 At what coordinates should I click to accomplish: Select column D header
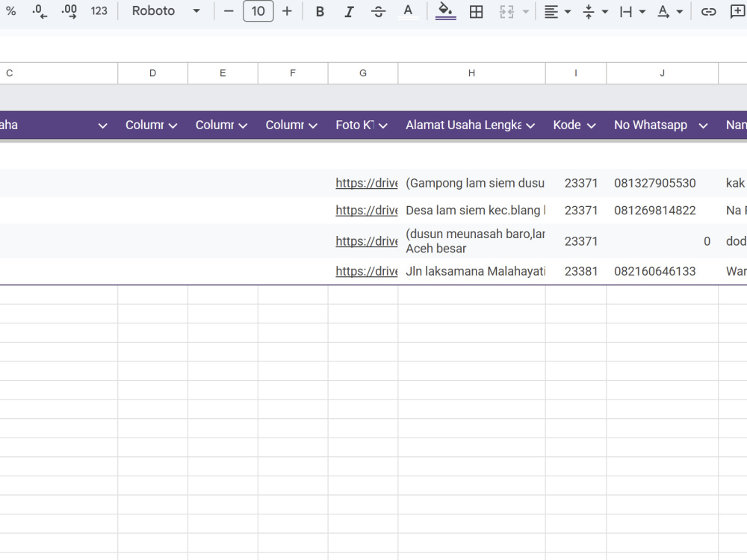coord(152,73)
